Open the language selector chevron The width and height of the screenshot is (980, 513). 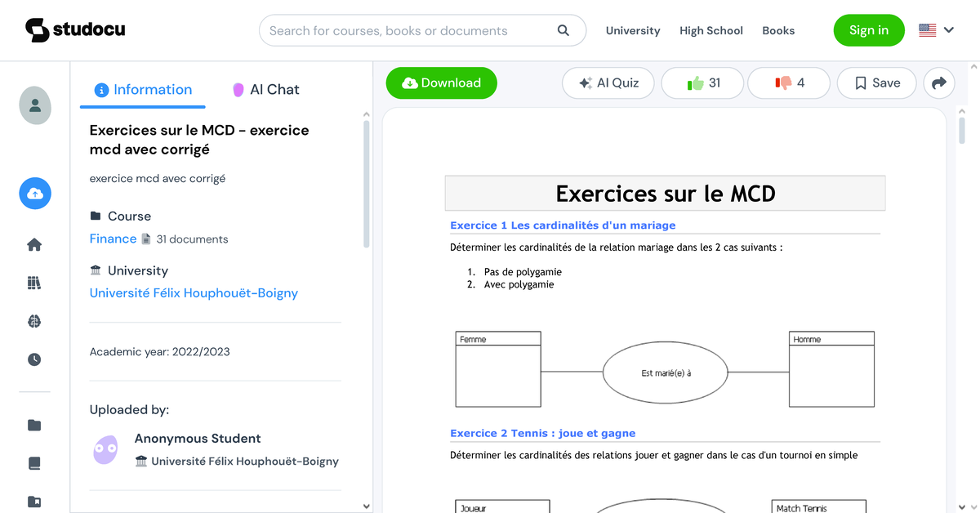tap(949, 29)
